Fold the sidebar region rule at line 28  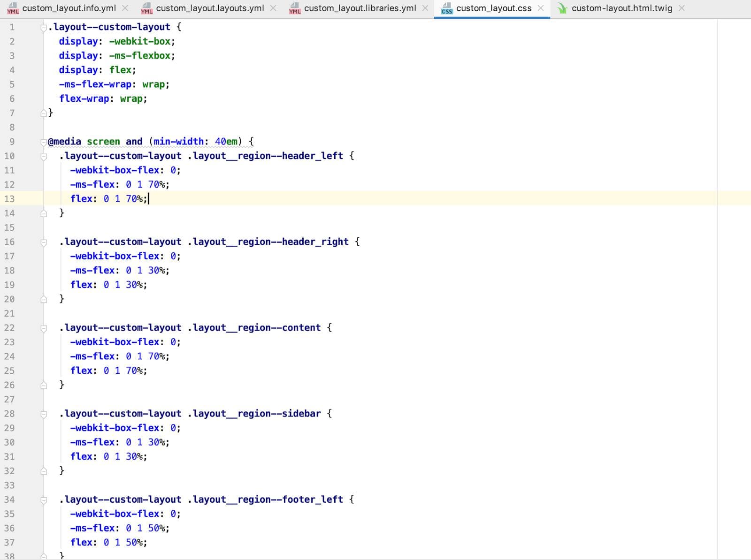[44, 414]
